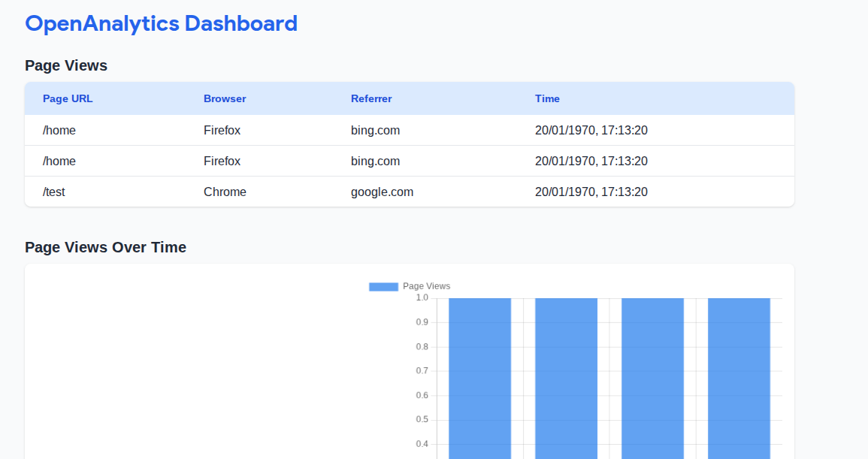Click the OpenAnalytics Dashboard title
The width and height of the screenshot is (868, 459).
point(161,23)
